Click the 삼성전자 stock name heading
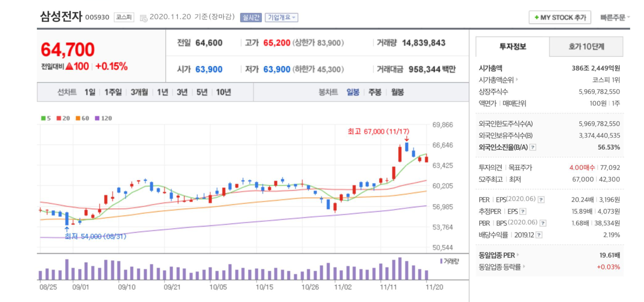This screenshot has height=302, width=644. [61, 16]
